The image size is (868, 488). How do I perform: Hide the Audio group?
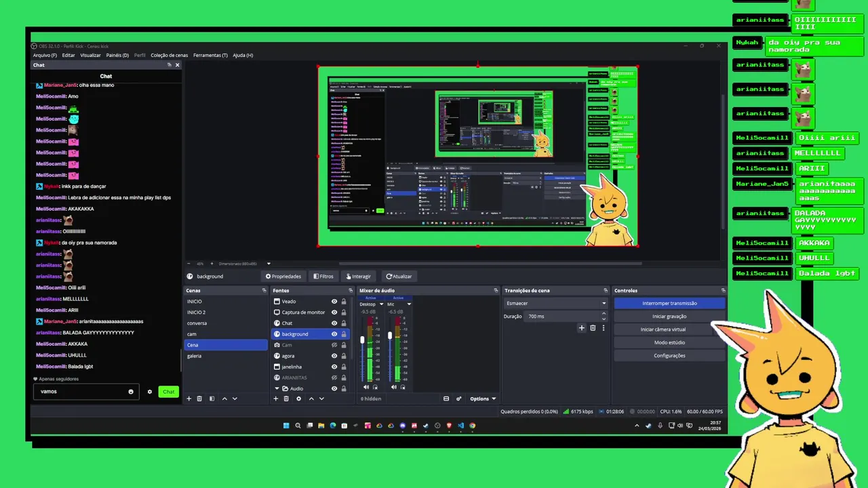point(334,388)
